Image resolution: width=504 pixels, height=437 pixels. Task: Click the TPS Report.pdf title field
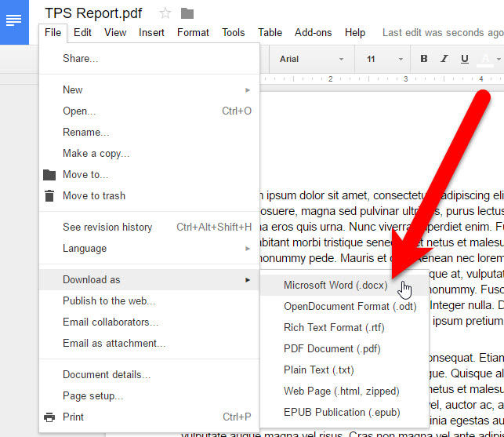coord(93,13)
